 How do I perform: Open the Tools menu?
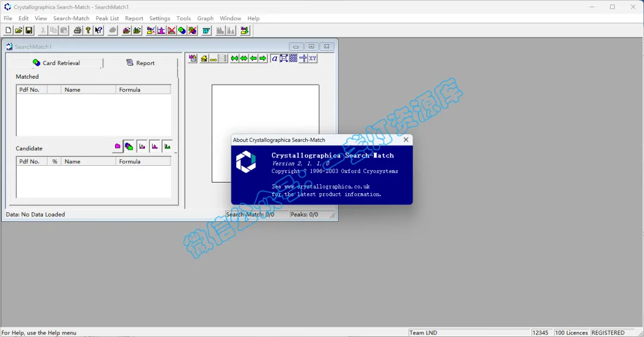pos(184,18)
